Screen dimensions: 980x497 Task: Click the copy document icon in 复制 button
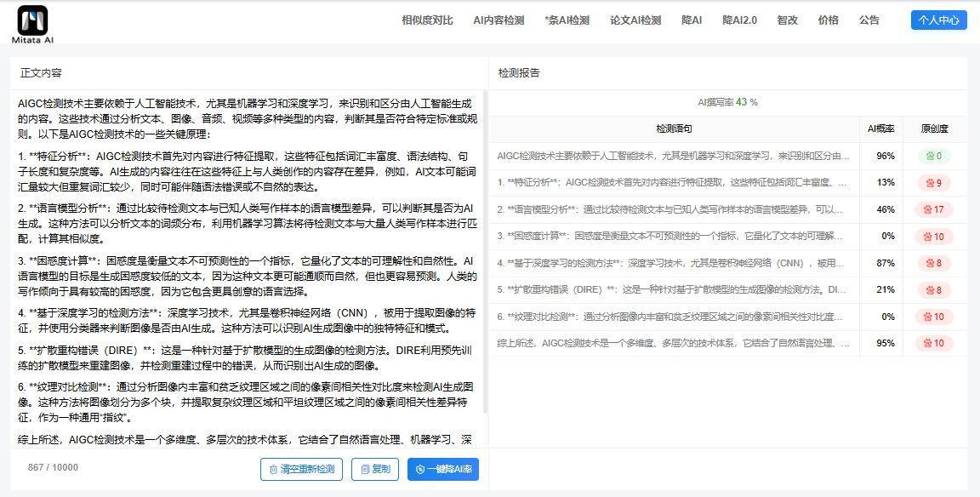click(363, 469)
